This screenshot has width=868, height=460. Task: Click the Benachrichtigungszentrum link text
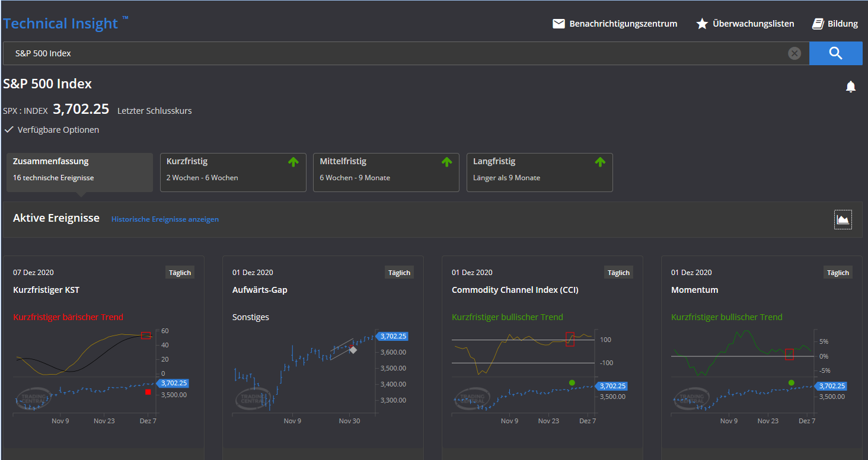[623, 24]
